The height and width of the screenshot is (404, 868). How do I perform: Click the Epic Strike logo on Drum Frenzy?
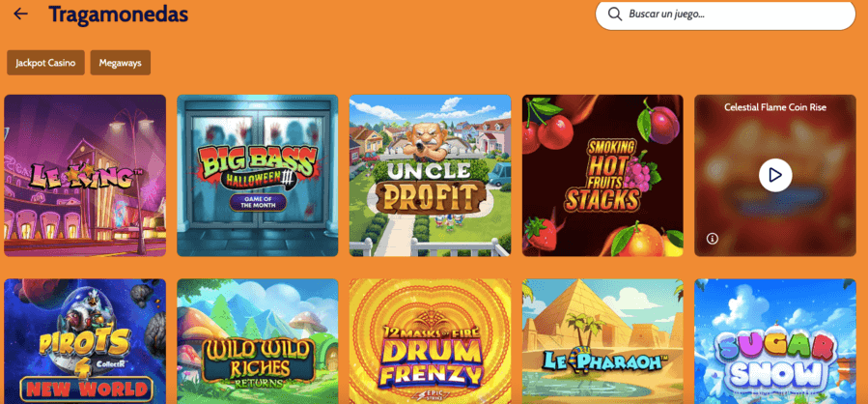tap(430, 395)
